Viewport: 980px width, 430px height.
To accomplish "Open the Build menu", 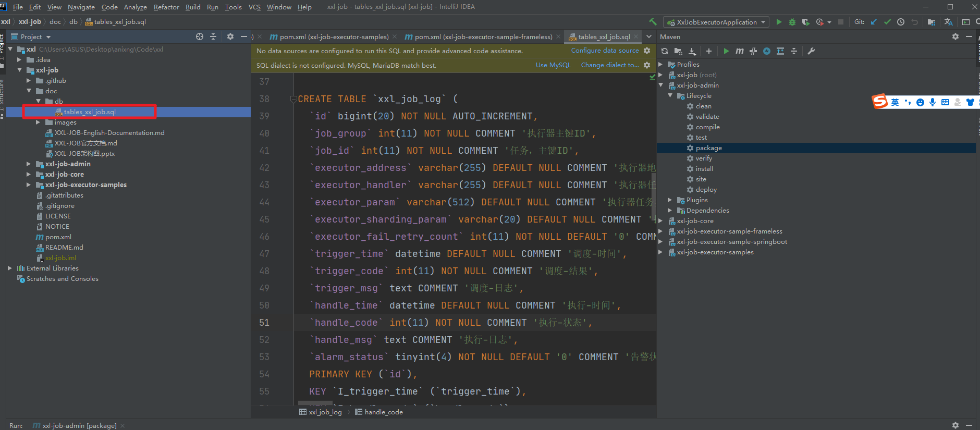I will (x=193, y=7).
